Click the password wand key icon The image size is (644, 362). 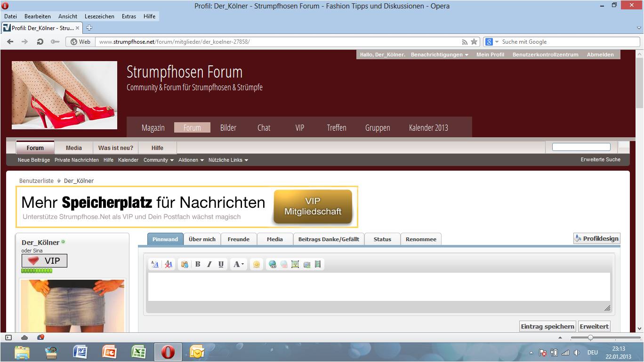[55, 41]
